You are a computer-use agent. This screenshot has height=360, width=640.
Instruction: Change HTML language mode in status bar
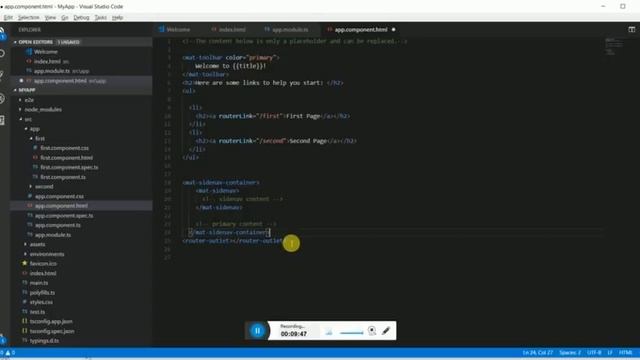pyautogui.click(x=626, y=352)
